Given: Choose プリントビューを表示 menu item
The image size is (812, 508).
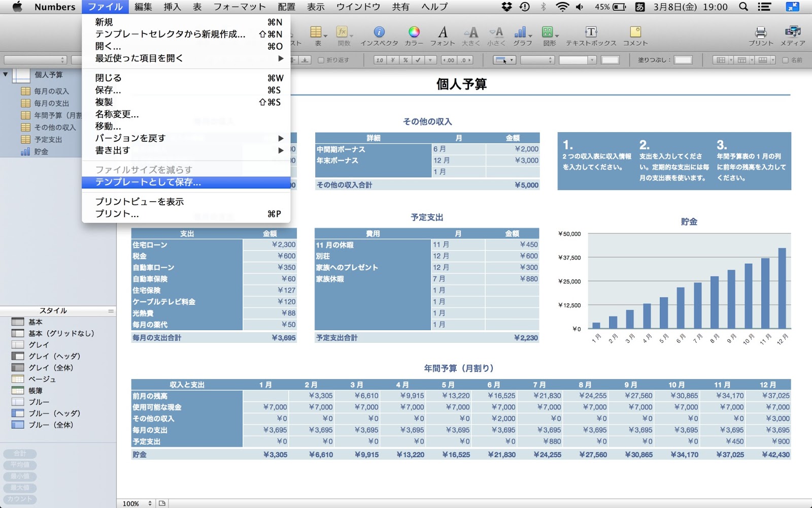Looking at the screenshot, I should (x=186, y=202).
